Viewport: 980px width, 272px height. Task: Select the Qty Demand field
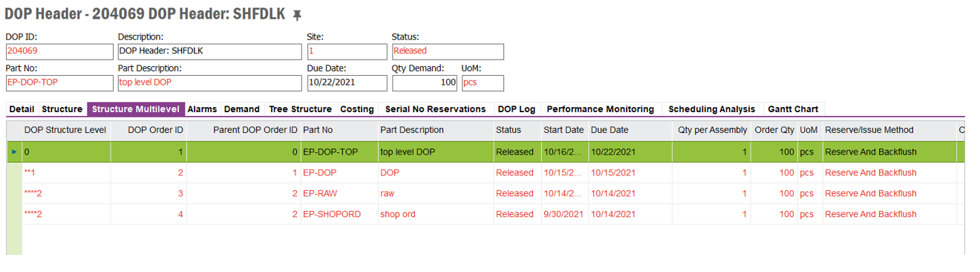[x=425, y=82]
